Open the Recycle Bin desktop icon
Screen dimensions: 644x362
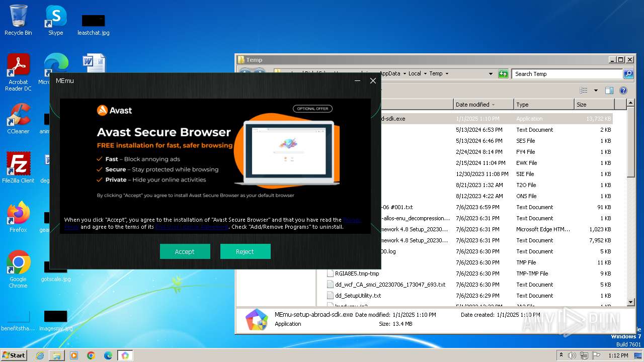click(x=18, y=20)
